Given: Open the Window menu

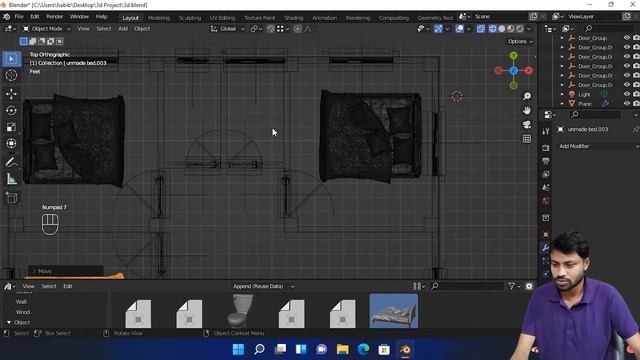Looking at the screenshot, I should [79, 17].
